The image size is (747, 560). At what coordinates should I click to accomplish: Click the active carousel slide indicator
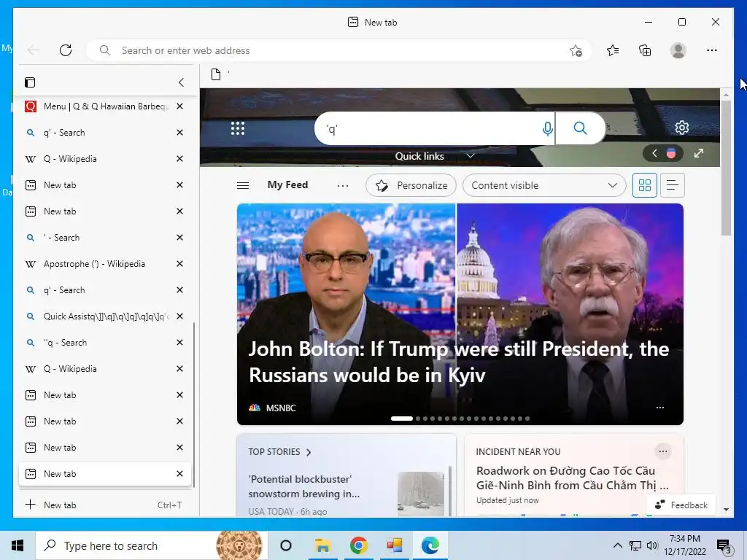tap(402, 419)
